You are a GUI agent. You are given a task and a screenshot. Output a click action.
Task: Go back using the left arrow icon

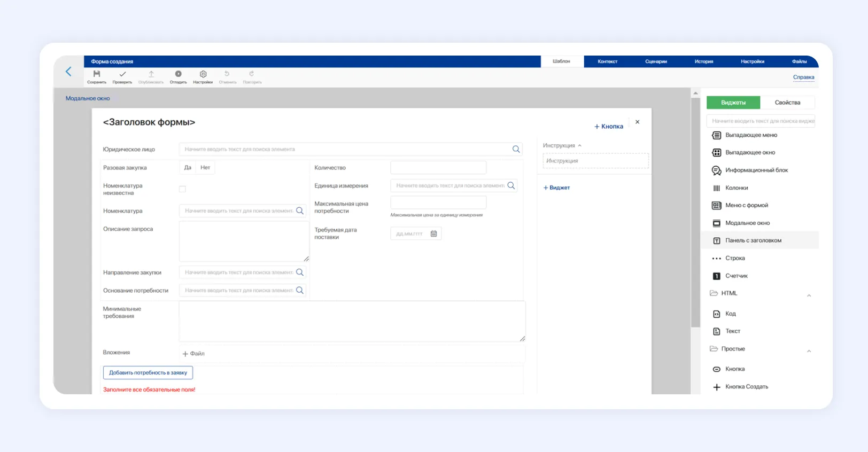coord(68,72)
